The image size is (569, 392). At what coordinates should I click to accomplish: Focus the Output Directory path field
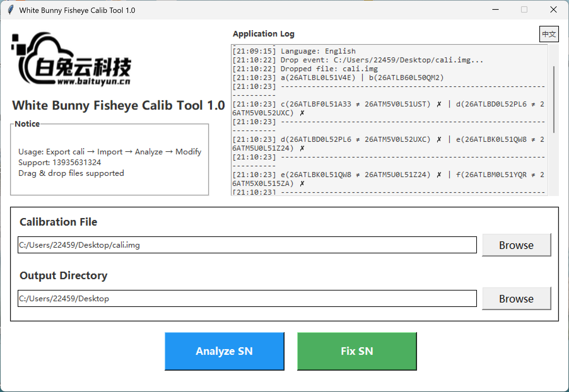click(x=247, y=298)
